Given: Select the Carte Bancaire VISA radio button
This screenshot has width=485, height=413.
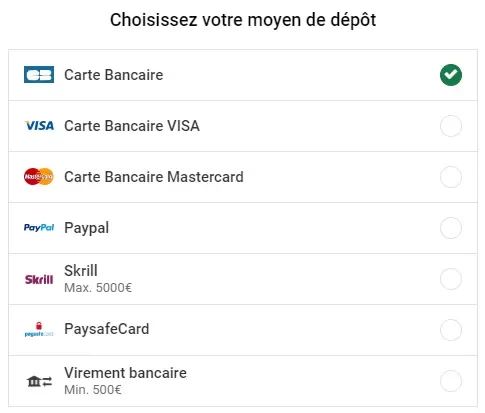Looking at the screenshot, I should (x=451, y=126).
